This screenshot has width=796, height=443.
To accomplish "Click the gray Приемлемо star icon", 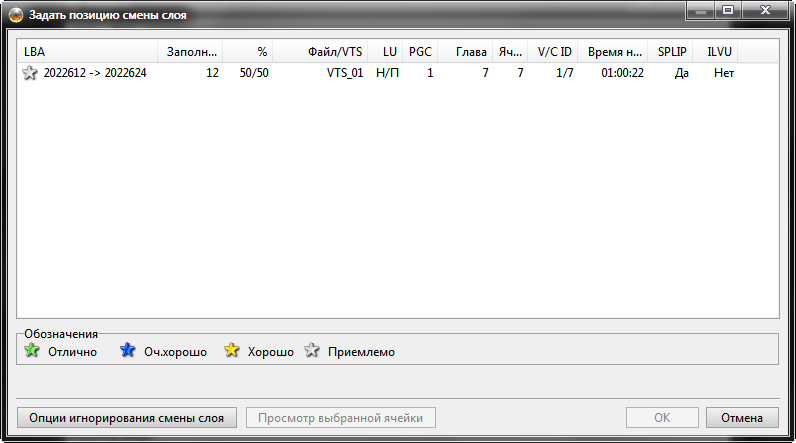I will 312,350.
